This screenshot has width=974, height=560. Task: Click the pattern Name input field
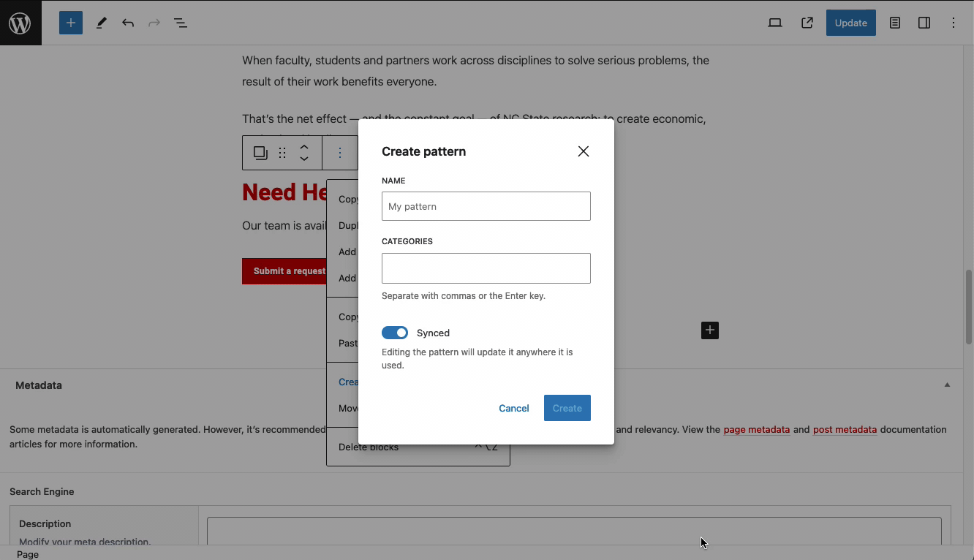(x=486, y=206)
